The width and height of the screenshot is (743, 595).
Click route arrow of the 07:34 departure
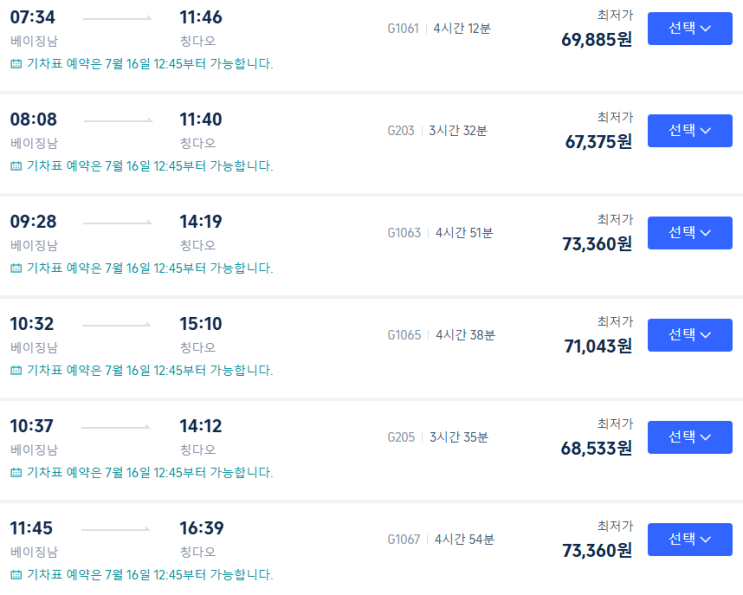coord(118,18)
